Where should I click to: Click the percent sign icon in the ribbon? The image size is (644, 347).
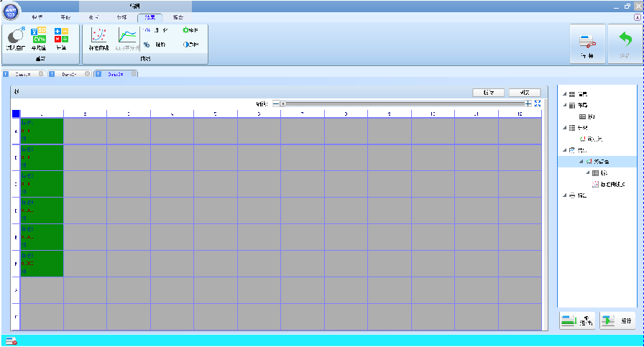coord(146,44)
